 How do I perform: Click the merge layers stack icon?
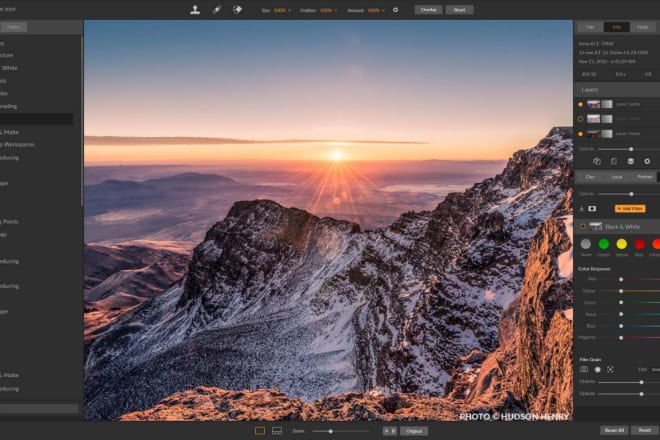click(x=631, y=161)
